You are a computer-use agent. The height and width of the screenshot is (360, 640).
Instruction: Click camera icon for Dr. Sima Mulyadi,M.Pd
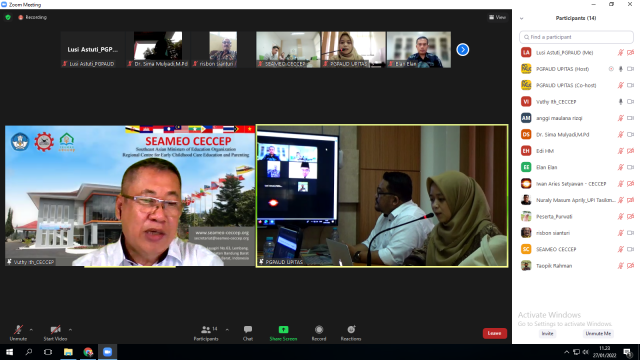[631, 134]
